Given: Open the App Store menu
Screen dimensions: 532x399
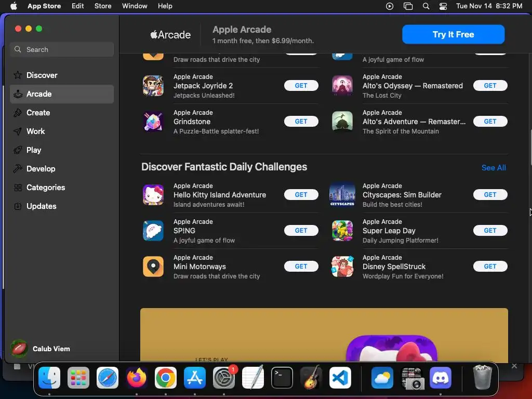Looking at the screenshot, I should click(44, 6).
